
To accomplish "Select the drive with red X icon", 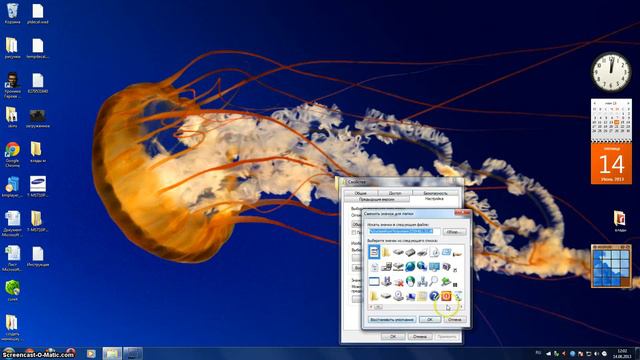I will pyautogui.click(x=398, y=281).
